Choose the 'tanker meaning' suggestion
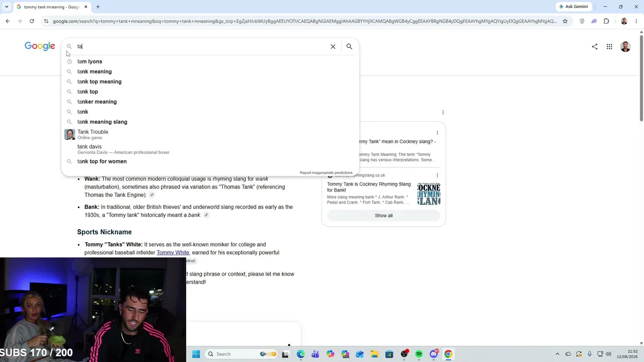Image resolution: width=644 pixels, height=362 pixels. point(210,102)
